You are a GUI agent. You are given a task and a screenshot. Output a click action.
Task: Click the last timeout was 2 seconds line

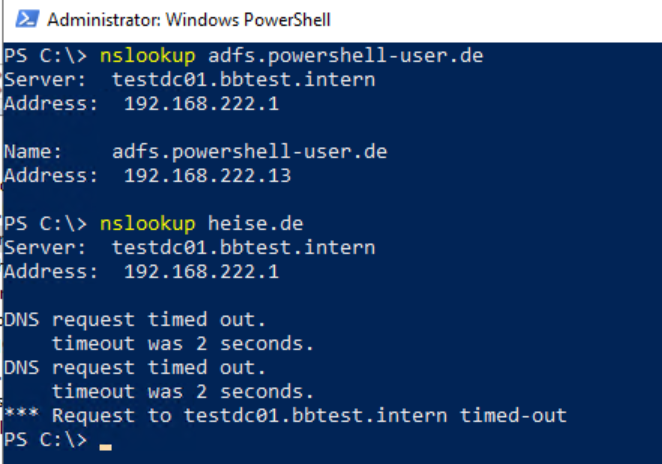click(183, 392)
